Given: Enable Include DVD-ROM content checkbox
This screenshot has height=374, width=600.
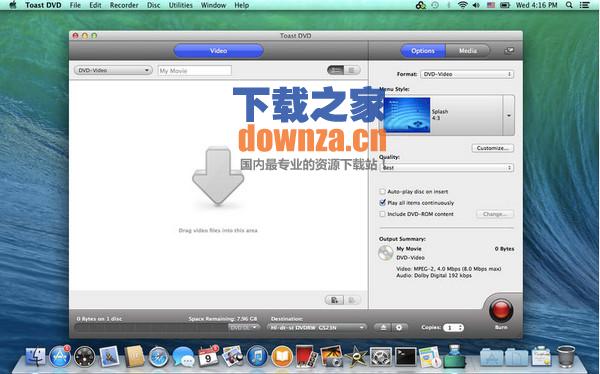Looking at the screenshot, I should point(382,214).
